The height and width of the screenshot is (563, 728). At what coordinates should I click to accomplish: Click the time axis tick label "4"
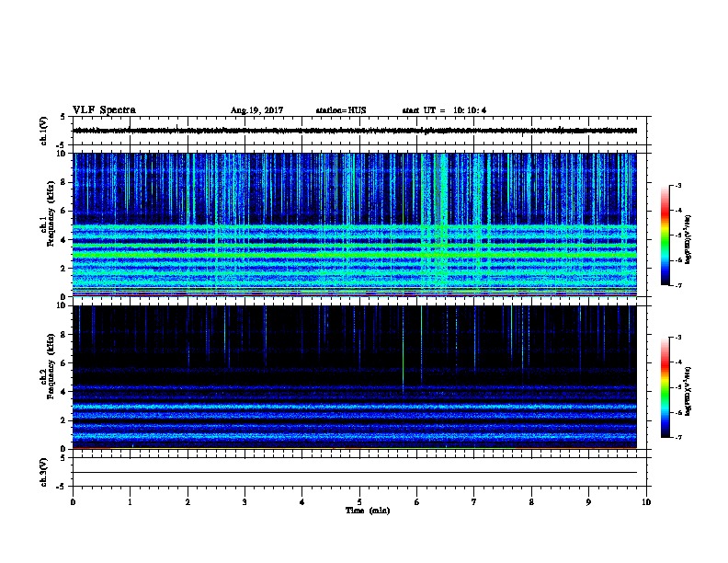(x=302, y=502)
